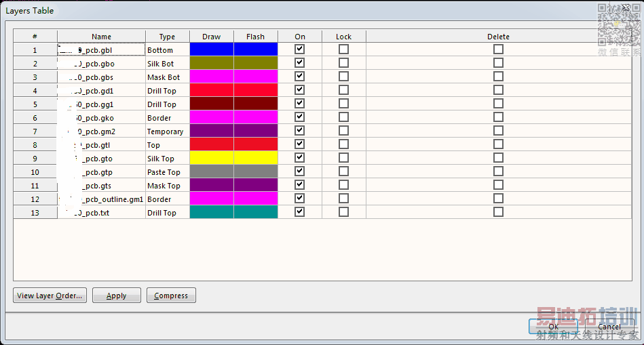Image resolution: width=644 pixels, height=345 pixels.
Task: Select the name cell ending _pcb.gtl
Action: (101, 145)
